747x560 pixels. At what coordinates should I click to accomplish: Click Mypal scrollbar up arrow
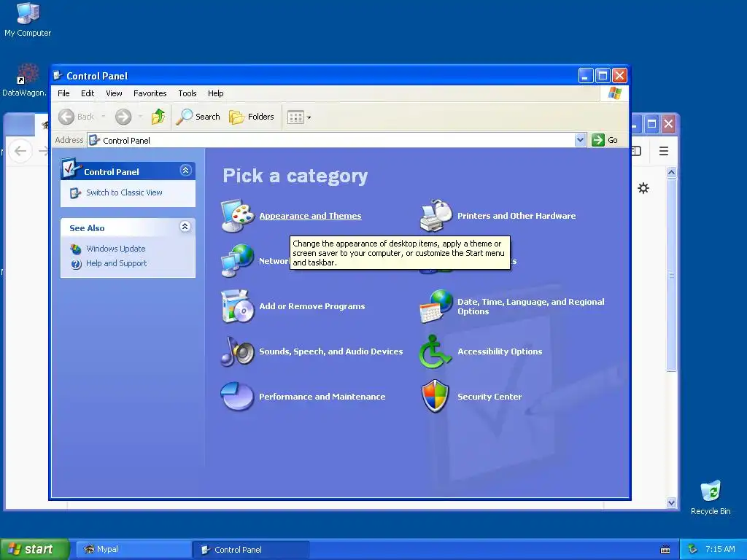[x=671, y=172]
